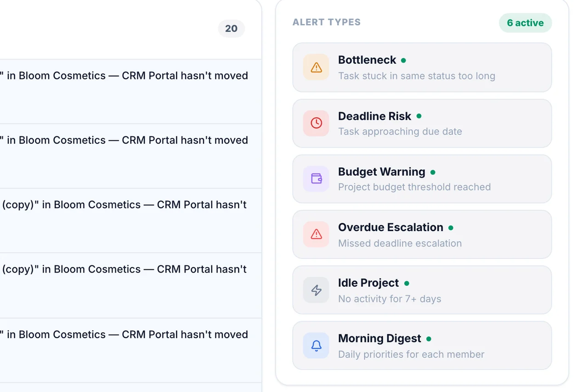The image size is (588, 392).
Task: Toggle the Overdue Escalation green status dot
Action: (451, 227)
